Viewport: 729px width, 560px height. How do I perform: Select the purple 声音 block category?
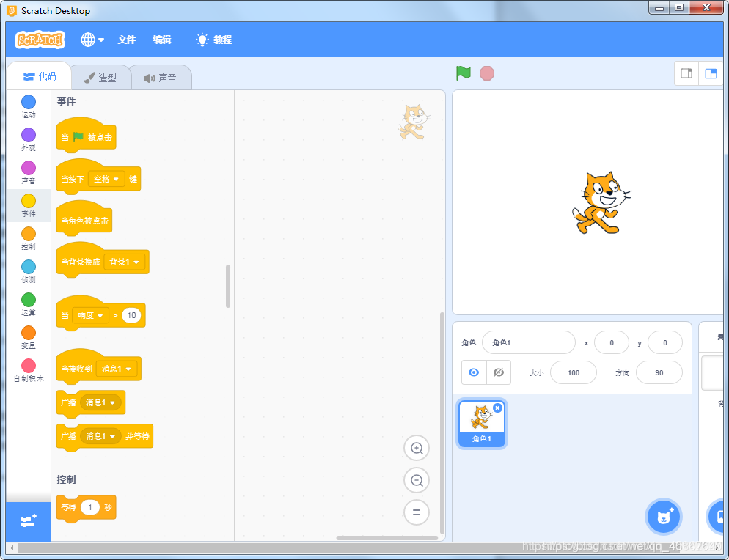(x=29, y=172)
